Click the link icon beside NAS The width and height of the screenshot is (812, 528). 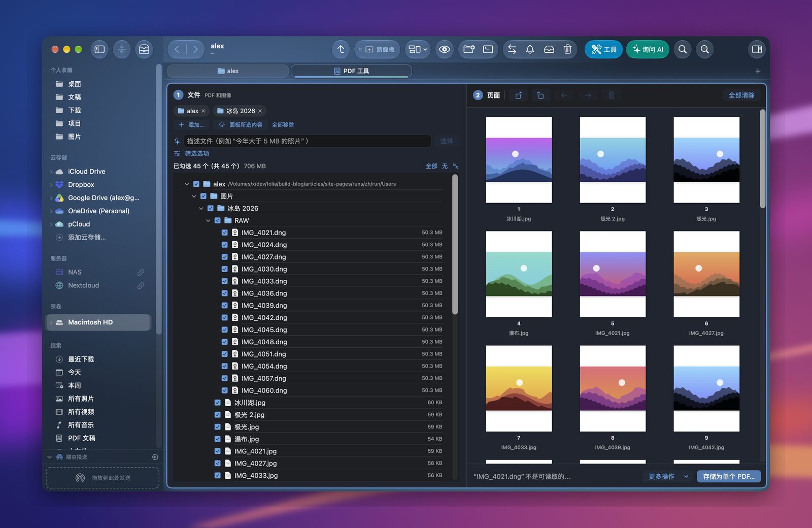[x=141, y=273]
